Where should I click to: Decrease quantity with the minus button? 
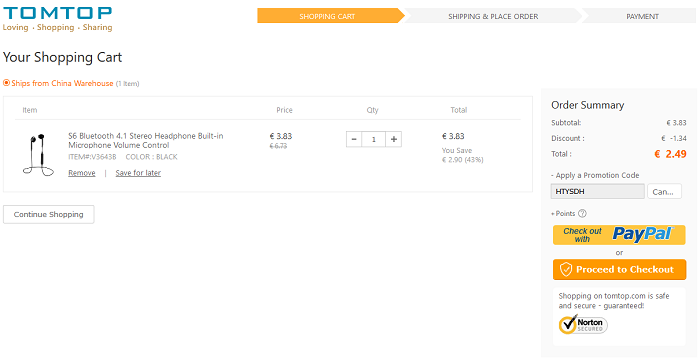coord(354,139)
